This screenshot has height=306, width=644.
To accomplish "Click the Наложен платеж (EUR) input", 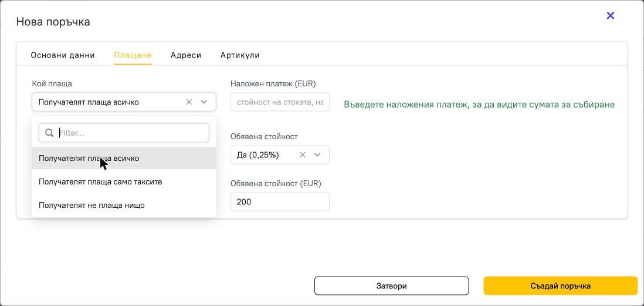I will (x=280, y=102).
